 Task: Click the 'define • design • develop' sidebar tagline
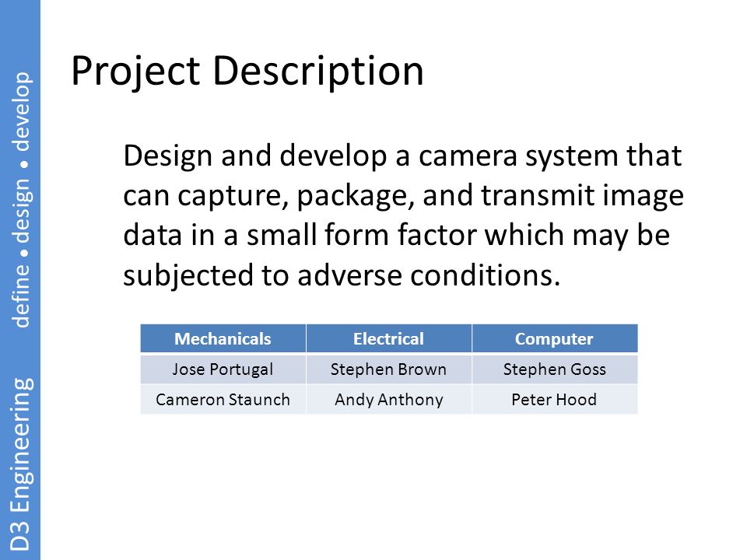(22, 200)
